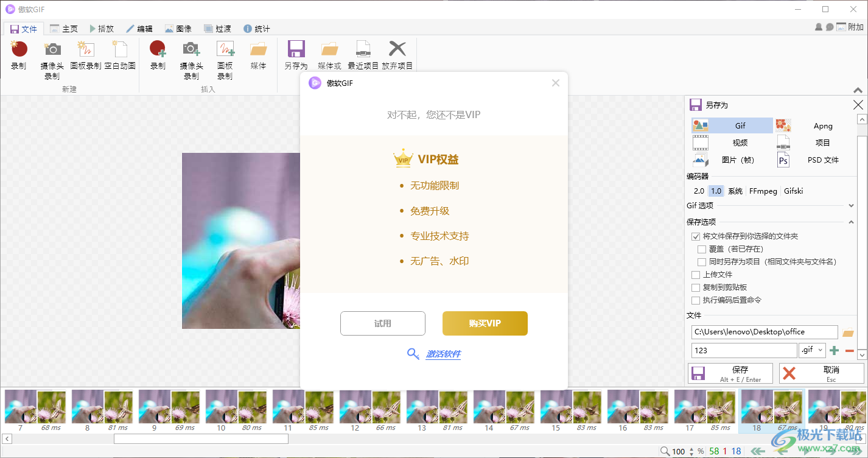Viewport: 868px width, 458px height.
Task: Click feedback speech bubble icon top right
Action: 829,27
